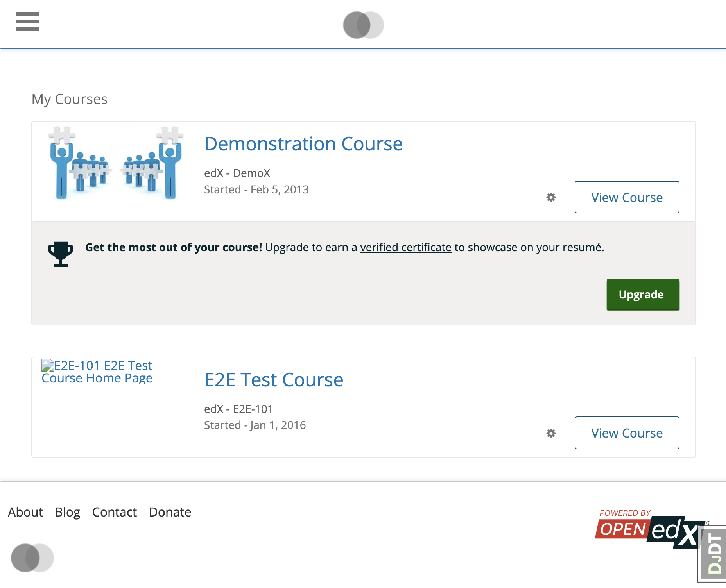Image resolution: width=726 pixels, height=588 pixels.
Task: Open the E2E Test Course title link
Action: (274, 379)
